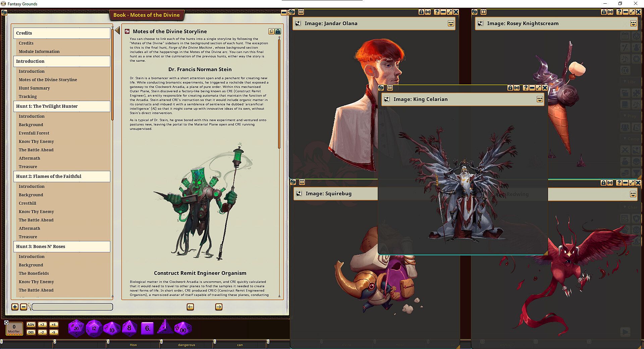Click the Modifier value box

point(14,328)
